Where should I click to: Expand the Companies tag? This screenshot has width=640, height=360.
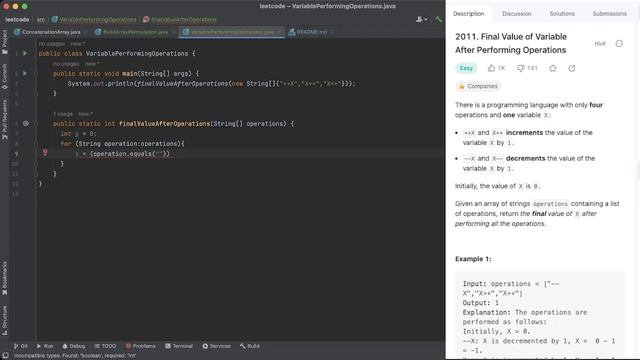(478, 86)
